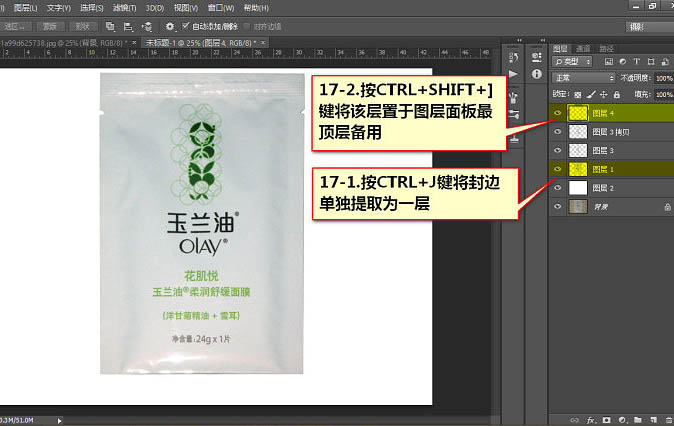674x426 pixels.
Task: Open the path arrangement icon in options bar
Action: pyautogui.click(x=147, y=26)
